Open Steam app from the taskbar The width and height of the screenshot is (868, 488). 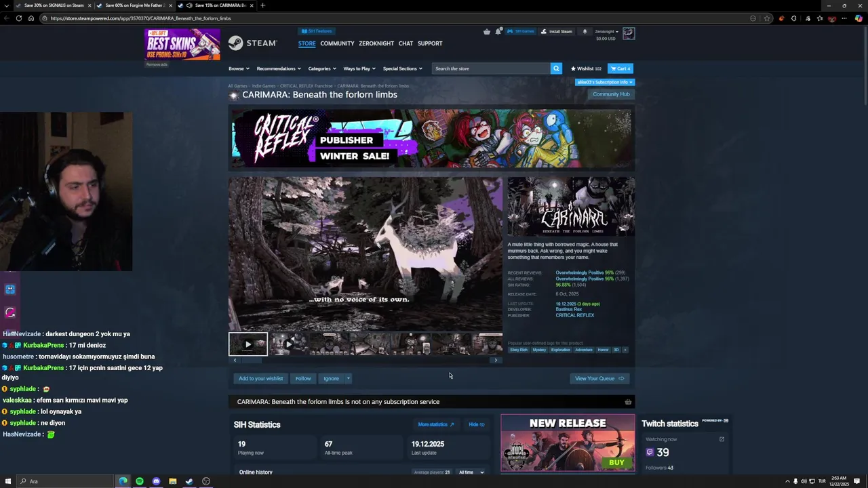pyautogui.click(x=189, y=481)
